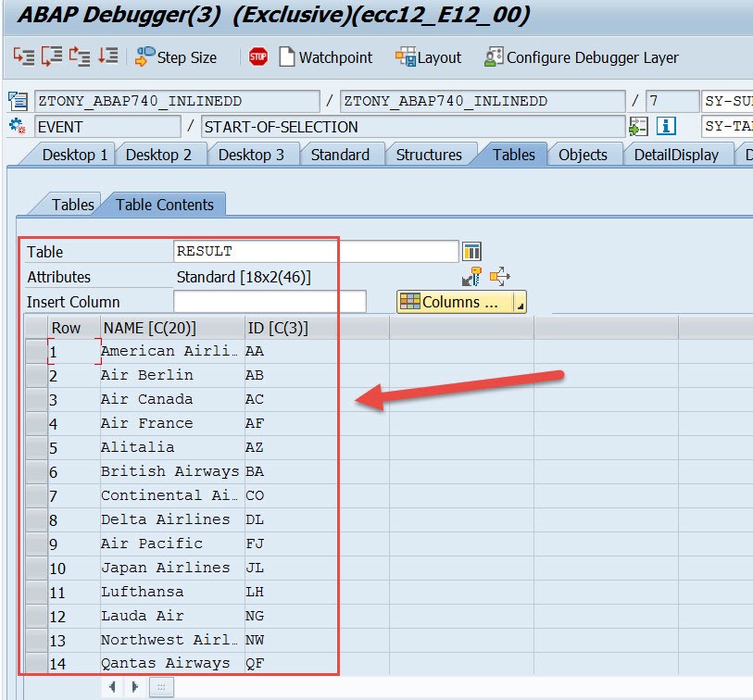Click the RESULT table name field
This screenshot has height=700, width=753.
316,251
